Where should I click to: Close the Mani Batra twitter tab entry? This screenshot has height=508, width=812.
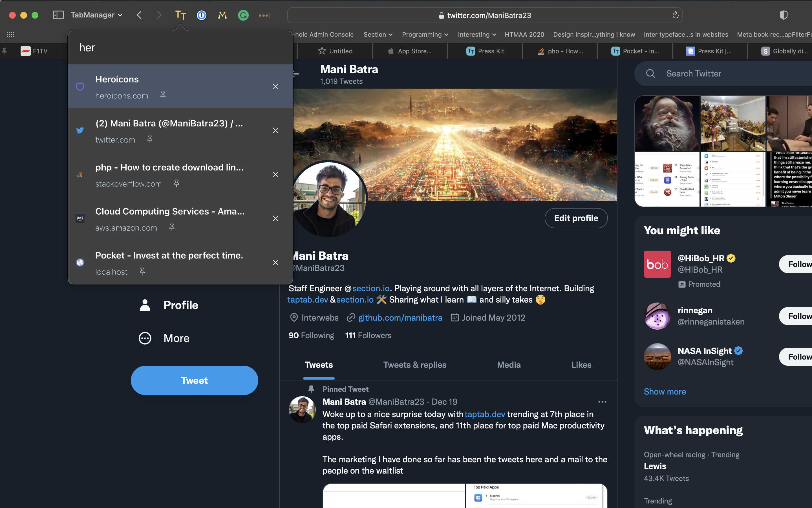(x=275, y=130)
